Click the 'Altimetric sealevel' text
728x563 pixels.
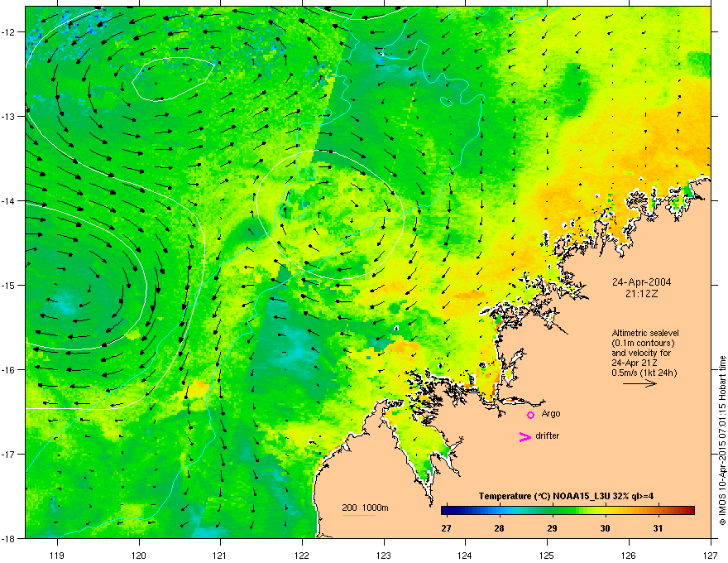pyautogui.click(x=645, y=333)
